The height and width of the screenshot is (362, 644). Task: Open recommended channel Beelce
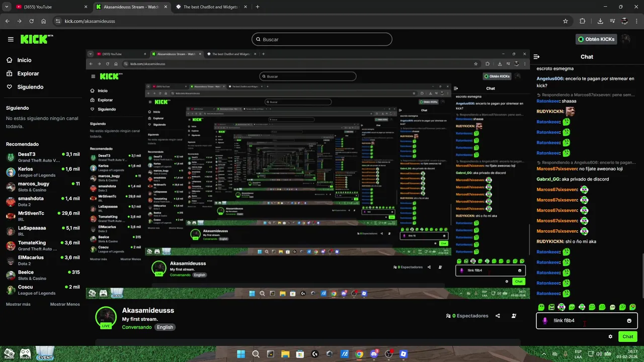point(43,275)
